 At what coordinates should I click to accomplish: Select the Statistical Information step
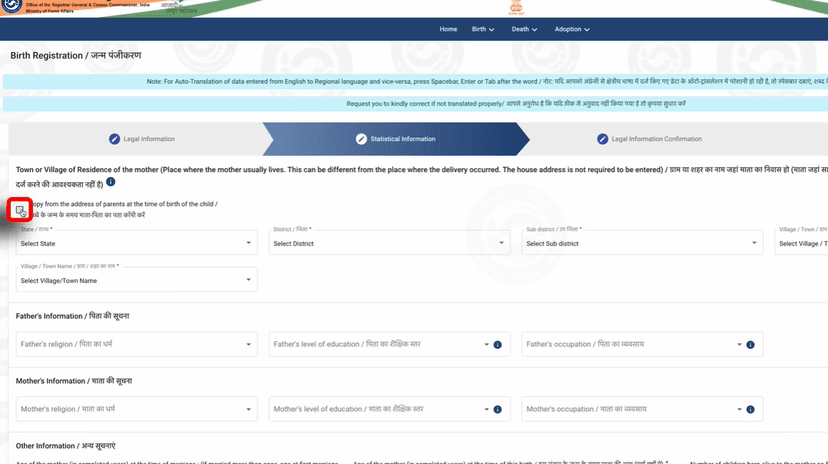[x=396, y=139]
